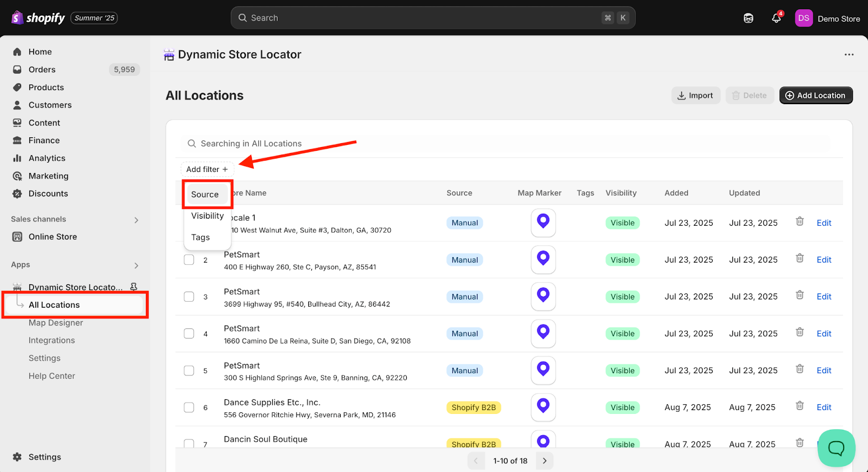Check the box for row 5 PetSmart
The image size is (868, 472).
pyautogui.click(x=189, y=371)
